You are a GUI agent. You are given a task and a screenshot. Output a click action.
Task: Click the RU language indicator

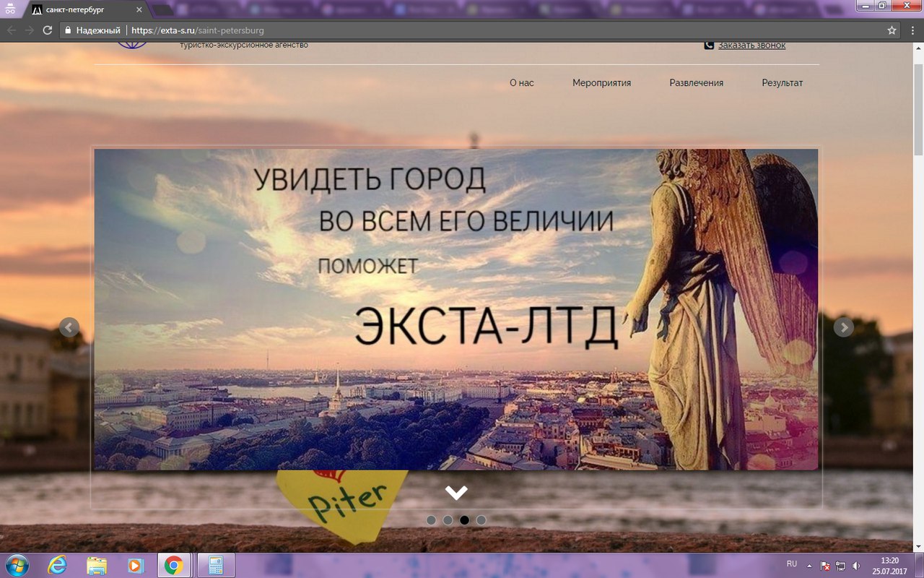792,564
